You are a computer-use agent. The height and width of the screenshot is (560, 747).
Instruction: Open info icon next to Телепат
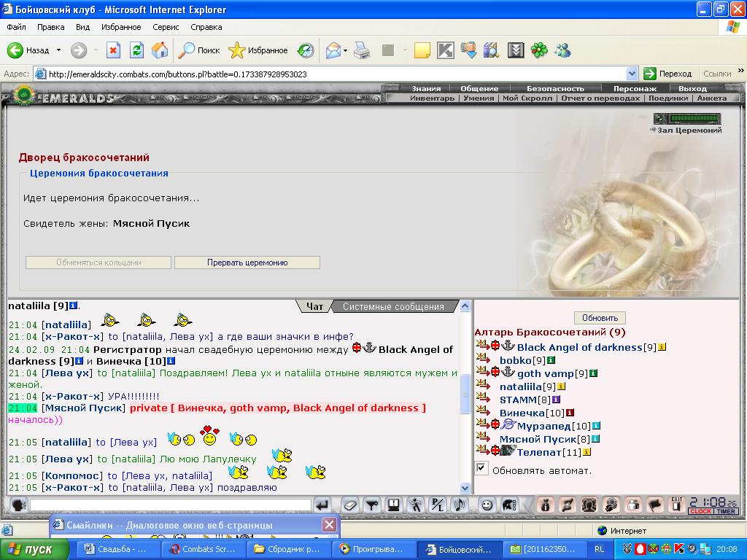(x=587, y=452)
